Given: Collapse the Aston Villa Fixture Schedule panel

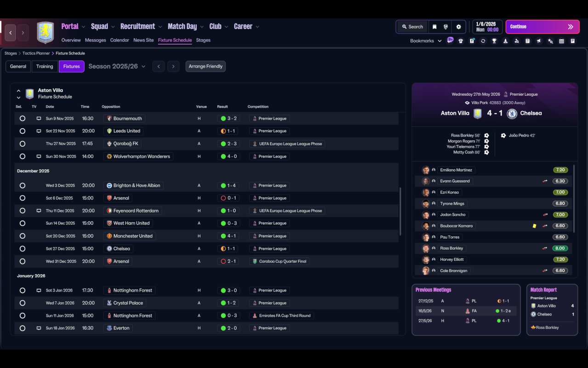Looking at the screenshot, I should (18, 91).
